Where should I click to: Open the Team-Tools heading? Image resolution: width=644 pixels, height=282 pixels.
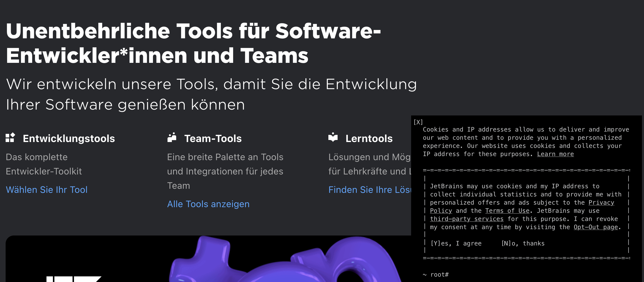[x=213, y=138]
